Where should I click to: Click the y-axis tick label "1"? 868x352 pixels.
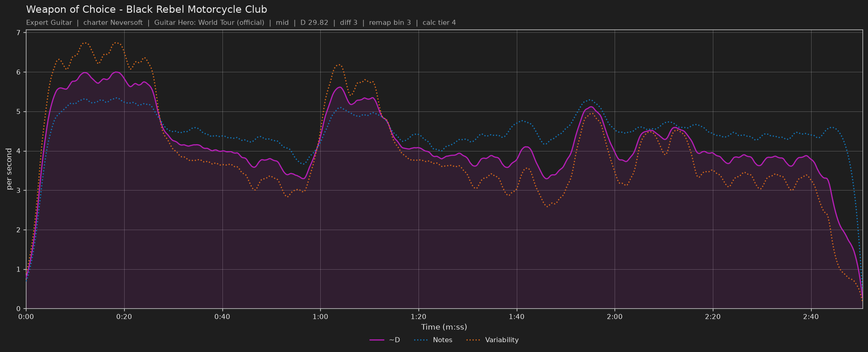18,270
